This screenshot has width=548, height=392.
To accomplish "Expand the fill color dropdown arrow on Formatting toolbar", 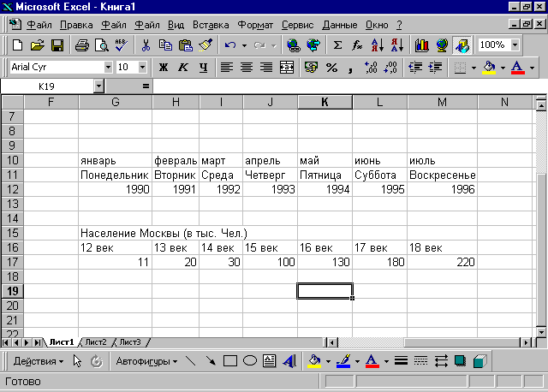I will point(503,67).
